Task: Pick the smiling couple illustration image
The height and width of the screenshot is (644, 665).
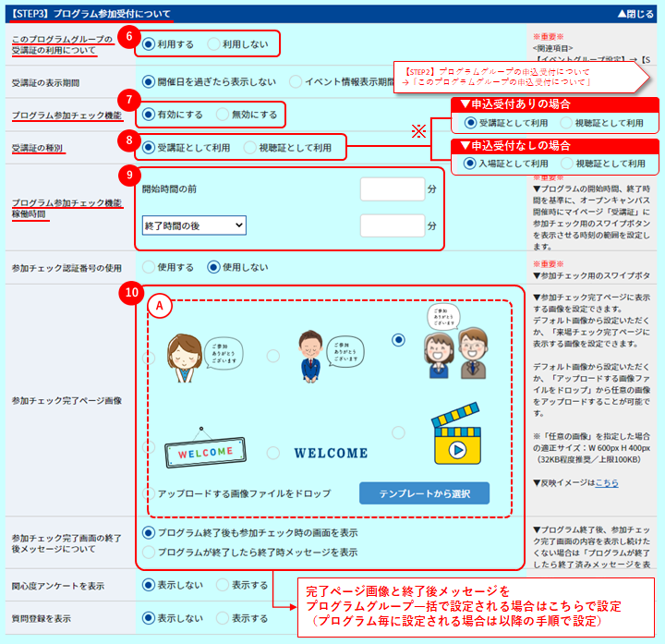Action: pos(457,342)
